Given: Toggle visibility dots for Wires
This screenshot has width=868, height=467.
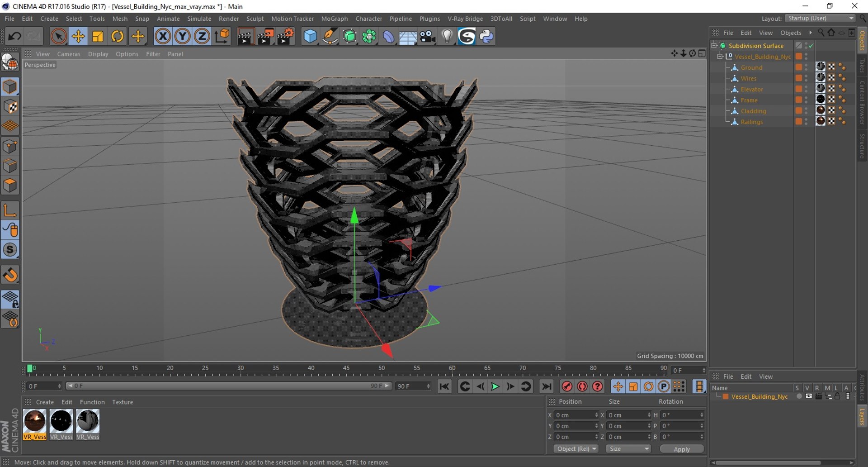Looking at the screenshot, I should click(x=806, y=78).
